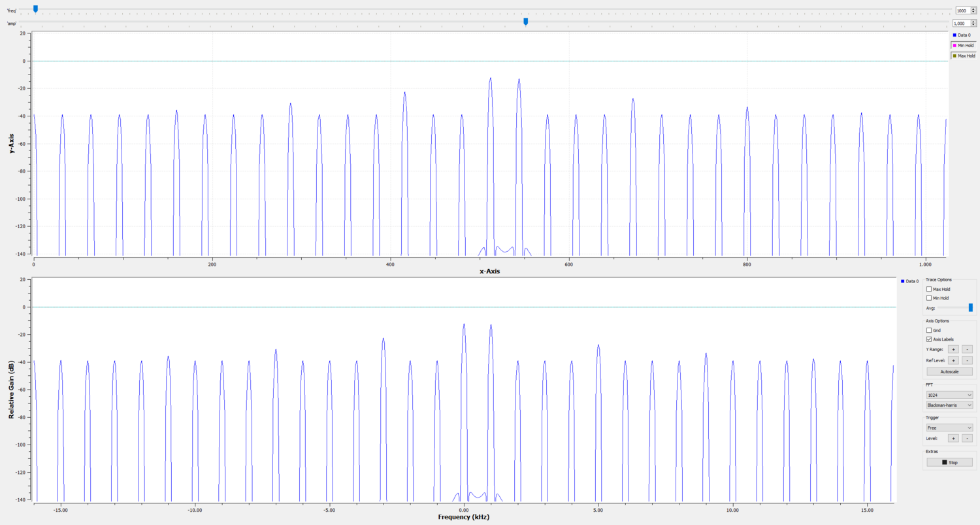Click the 1.000 tick label on upper x-axis
980x525 pixels.
[925, 263]
